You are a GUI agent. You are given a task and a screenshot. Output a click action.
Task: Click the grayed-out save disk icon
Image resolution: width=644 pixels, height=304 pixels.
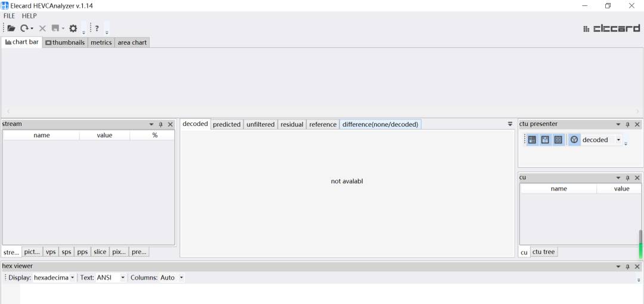tap(55, 28)
